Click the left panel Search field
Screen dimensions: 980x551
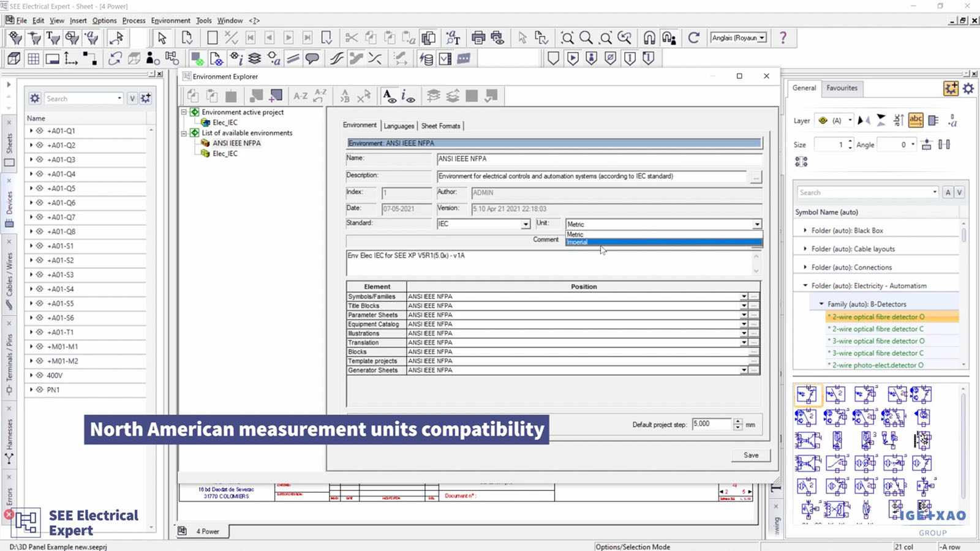(x=83, y=99)
